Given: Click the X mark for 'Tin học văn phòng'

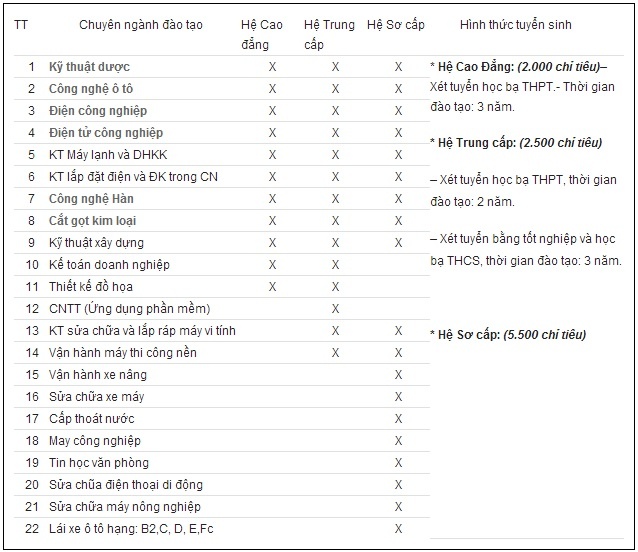Looking at the screenshot, I should pos(398,463).
